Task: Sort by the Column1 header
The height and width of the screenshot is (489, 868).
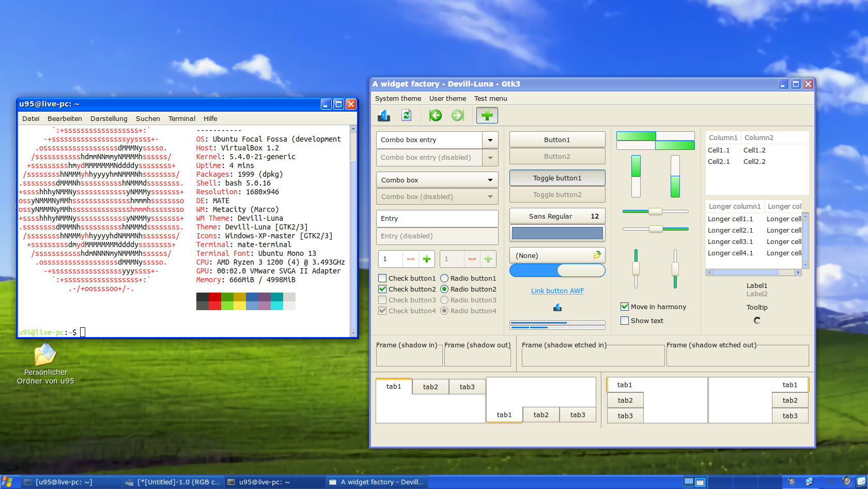Action: (x=723, y=137)
